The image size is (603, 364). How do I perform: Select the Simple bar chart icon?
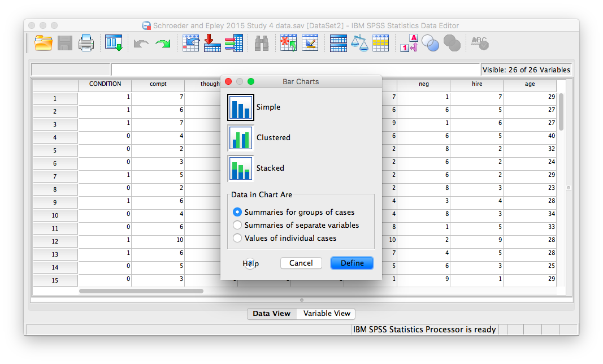coord(240,107)
